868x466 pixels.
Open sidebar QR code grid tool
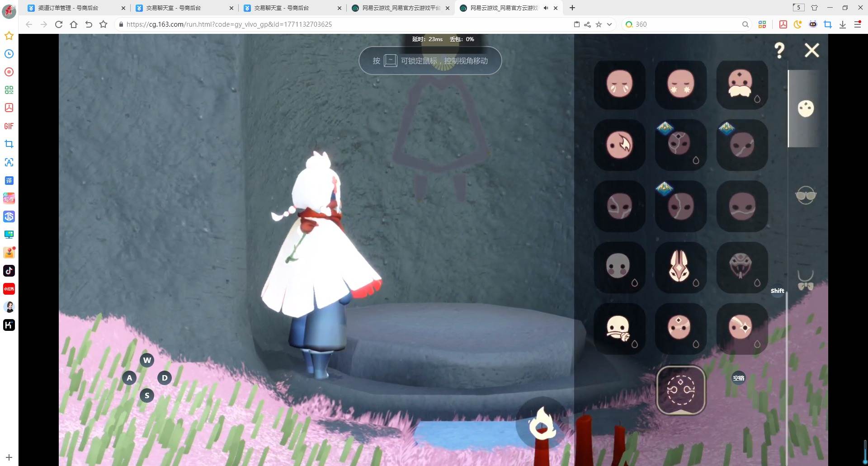(9, 90)
